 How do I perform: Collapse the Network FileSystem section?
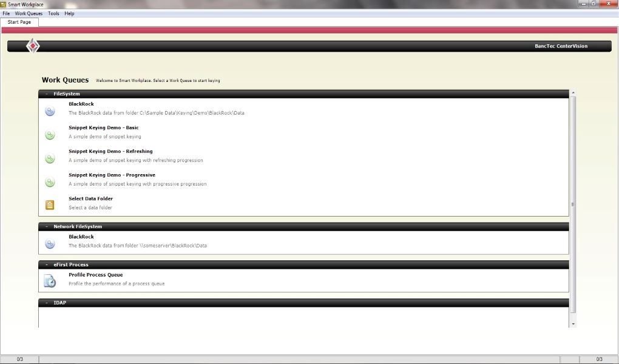tap(47, 227)
